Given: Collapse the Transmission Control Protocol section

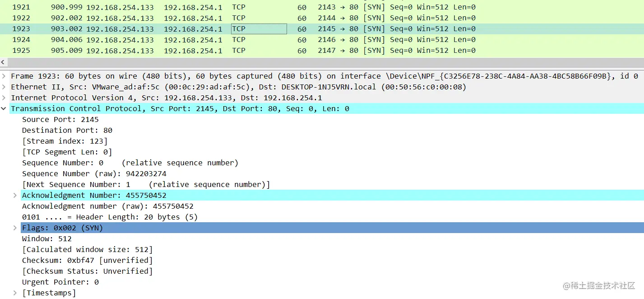Looking at the screenshot, I should pos(4,108).
